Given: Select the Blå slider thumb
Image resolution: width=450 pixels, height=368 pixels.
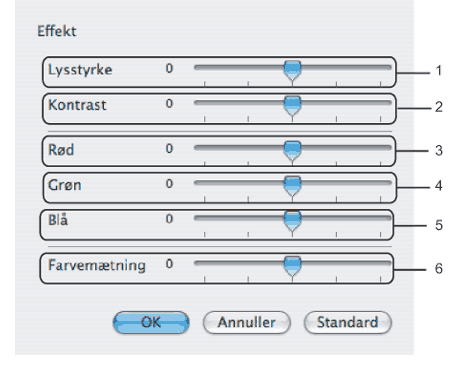Looking at the screenshot, I should [x=292, y=221].
